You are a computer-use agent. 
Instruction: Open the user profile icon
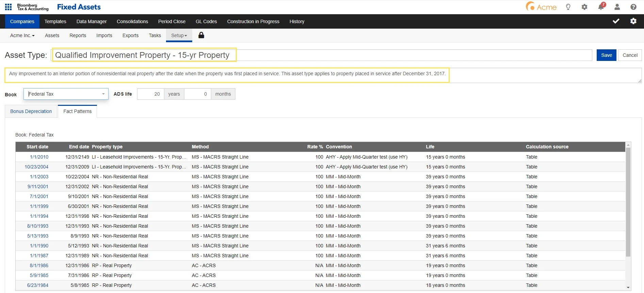point(617,7)
